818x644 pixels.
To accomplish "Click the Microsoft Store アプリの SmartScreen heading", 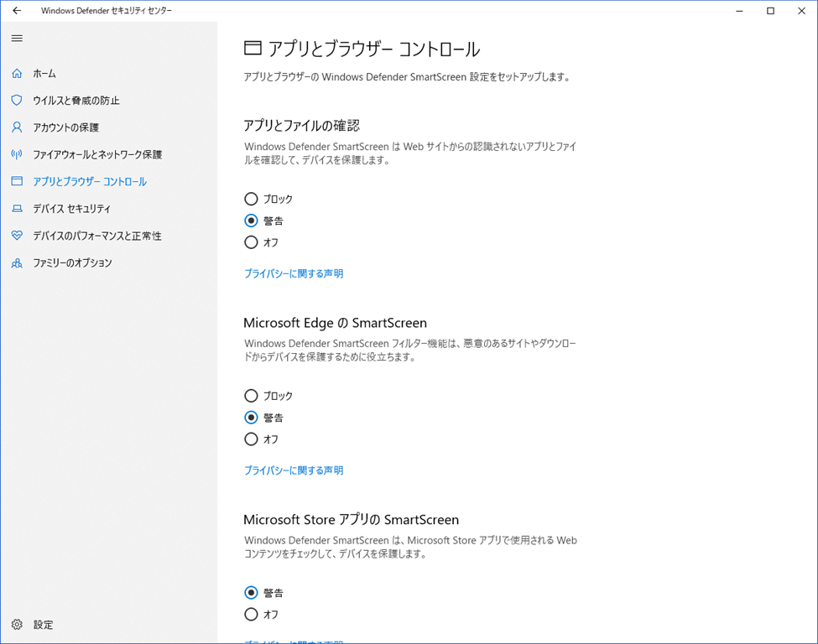I will tap(351, 520).
